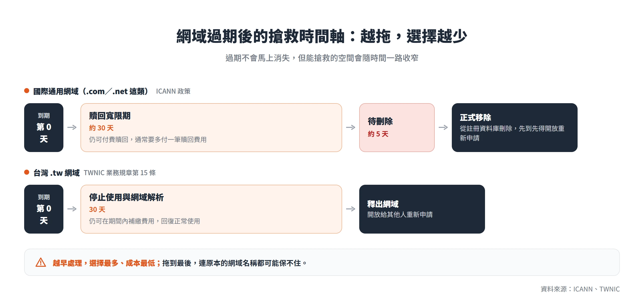Click the arrow before the 釋出網域 box

coord(351,209)
